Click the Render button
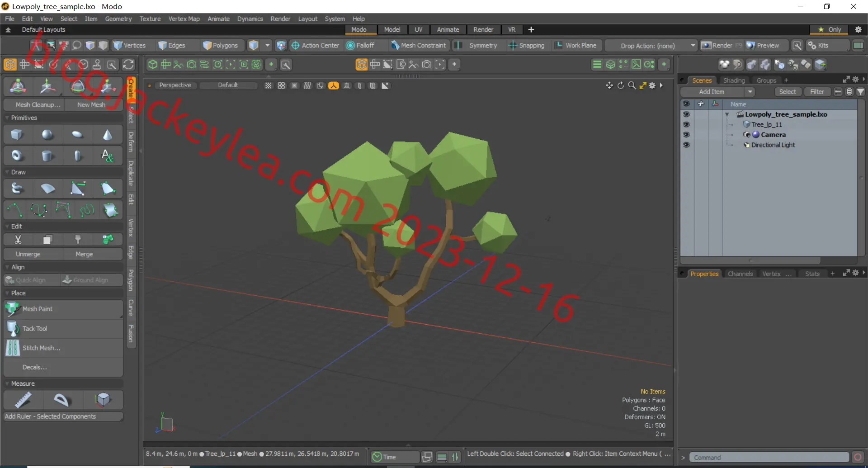The width and height of the screenshot is (868, 468). [722, 46]
